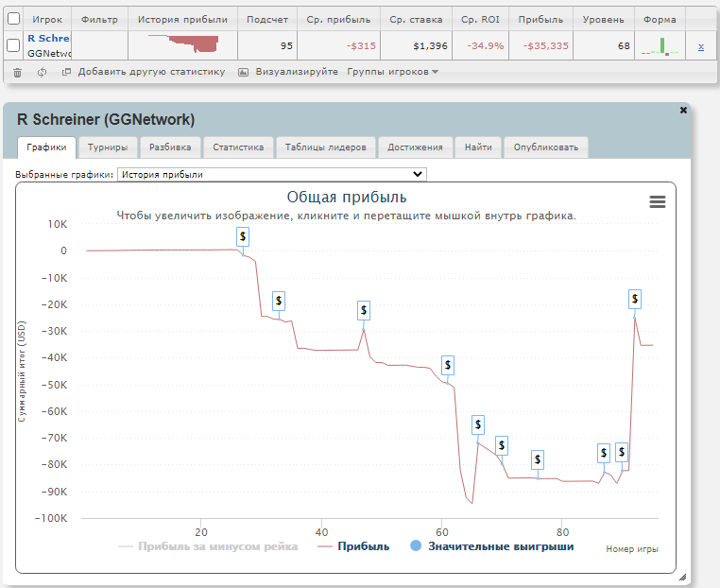720x588 pixels.
Task: Click the profit history thumbnail in table
Action: (182, 43)
